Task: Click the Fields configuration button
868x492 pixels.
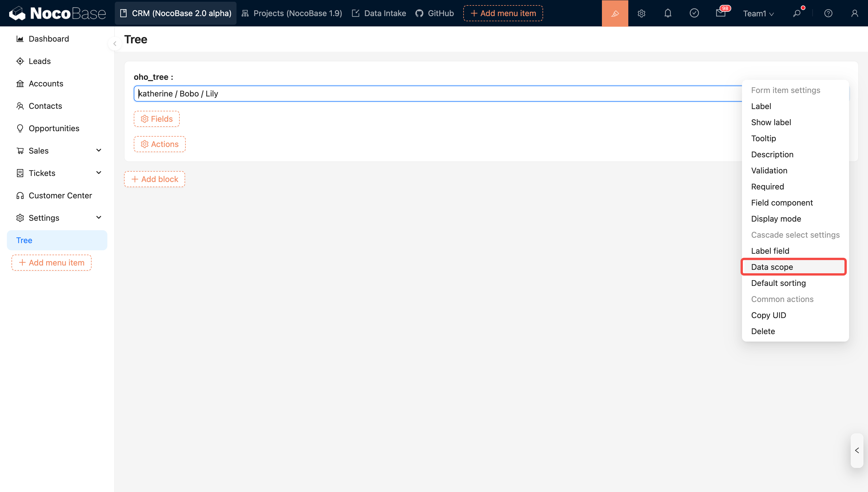Action: tap(156, 119)
